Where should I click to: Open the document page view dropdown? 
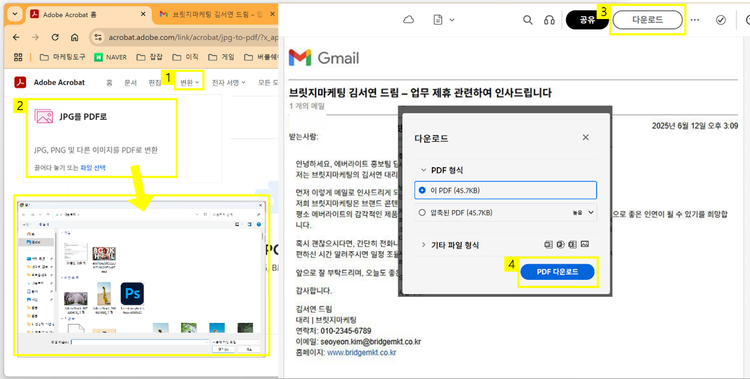click(x=443, y=20)
